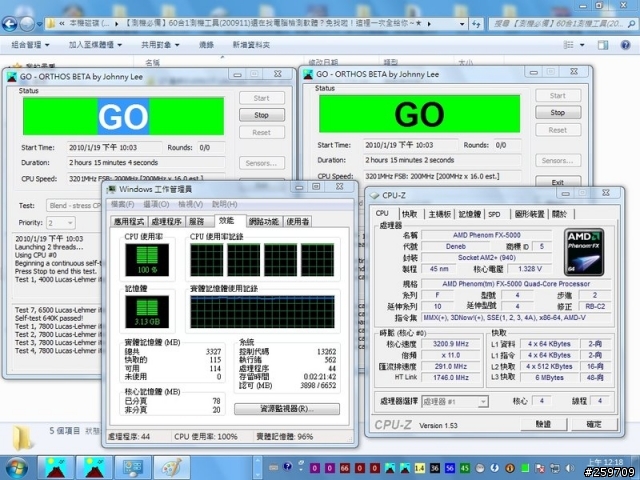Toggle the Explorer preview pane icon
Image resolution: width=640 pixels, height=480 pixels.
pyautogui.click(x=603, y=45)
